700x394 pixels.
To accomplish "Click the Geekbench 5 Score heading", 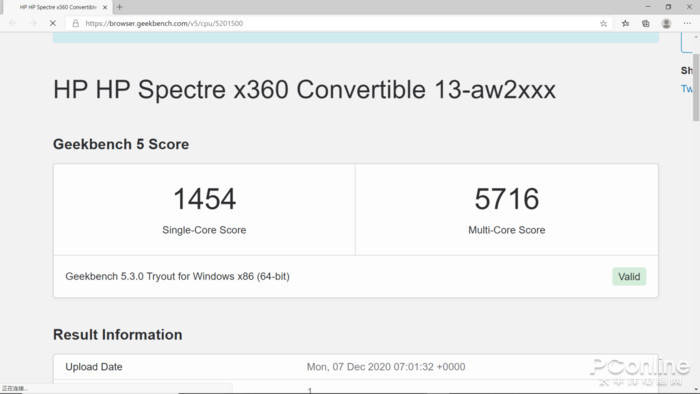I will pyautogui.click(x=121, y=145).
